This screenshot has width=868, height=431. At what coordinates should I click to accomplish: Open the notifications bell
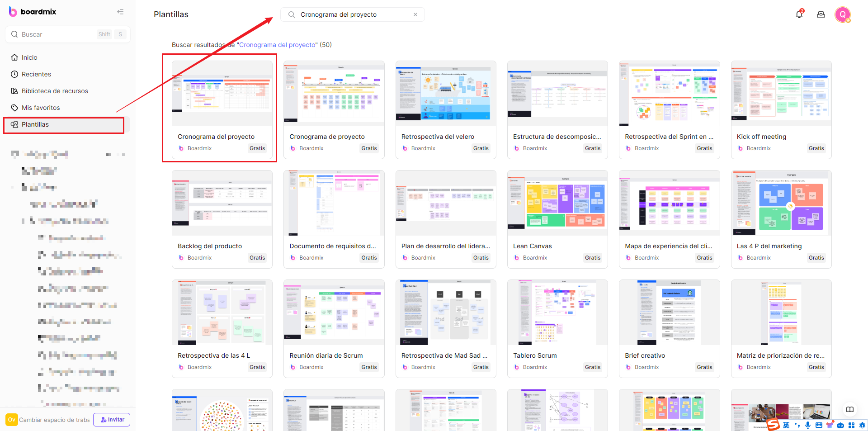(x=799, y=14)
